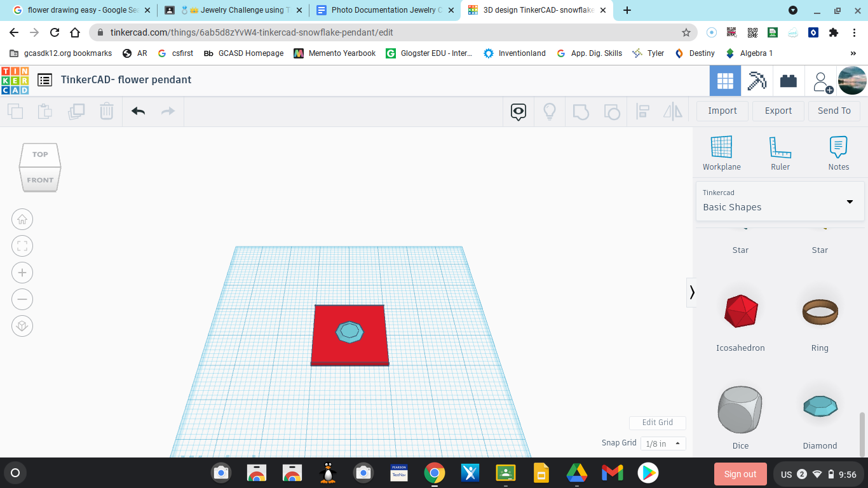Toggle hide selected object lightbulb

[549, 111]
